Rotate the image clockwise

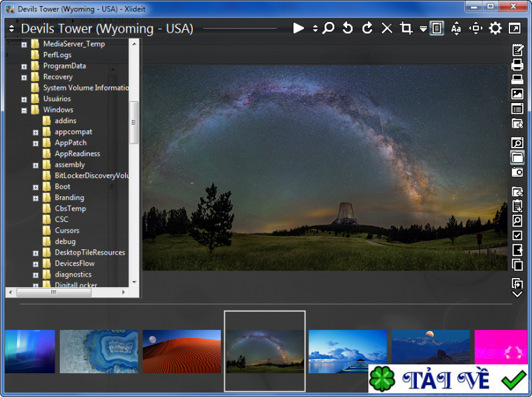coord(367,28)
